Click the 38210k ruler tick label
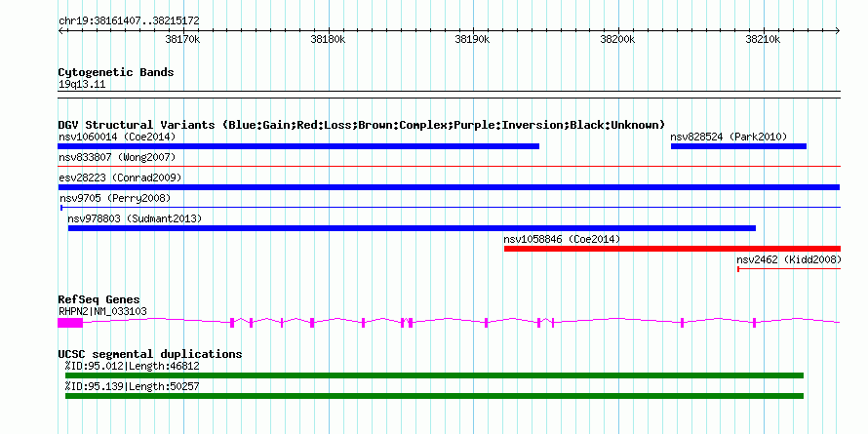868x434 pixels. click(x=763, y=39)
